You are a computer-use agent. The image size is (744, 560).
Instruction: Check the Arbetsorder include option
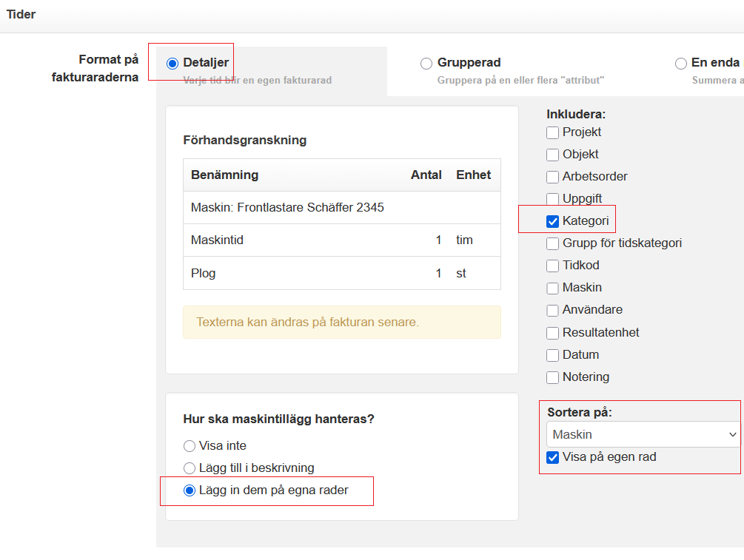point(552,178)
